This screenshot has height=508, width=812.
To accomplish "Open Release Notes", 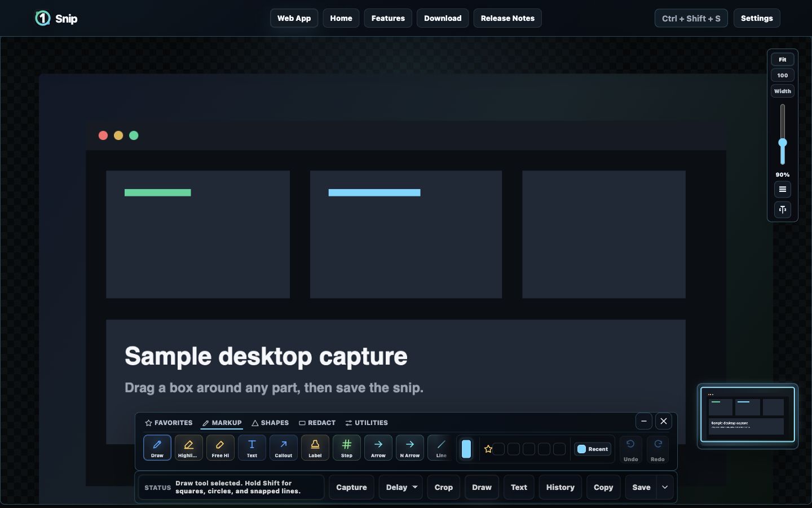I will tap(507, 18).
